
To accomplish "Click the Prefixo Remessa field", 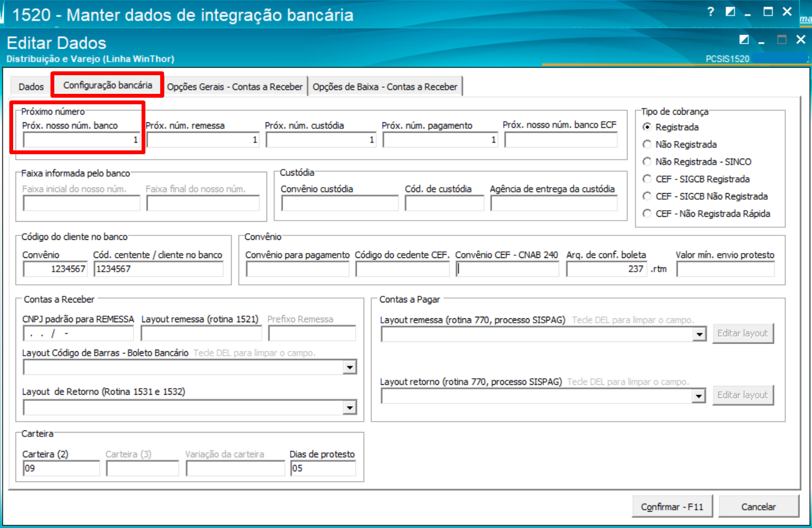I will click(x=312, y=333).
